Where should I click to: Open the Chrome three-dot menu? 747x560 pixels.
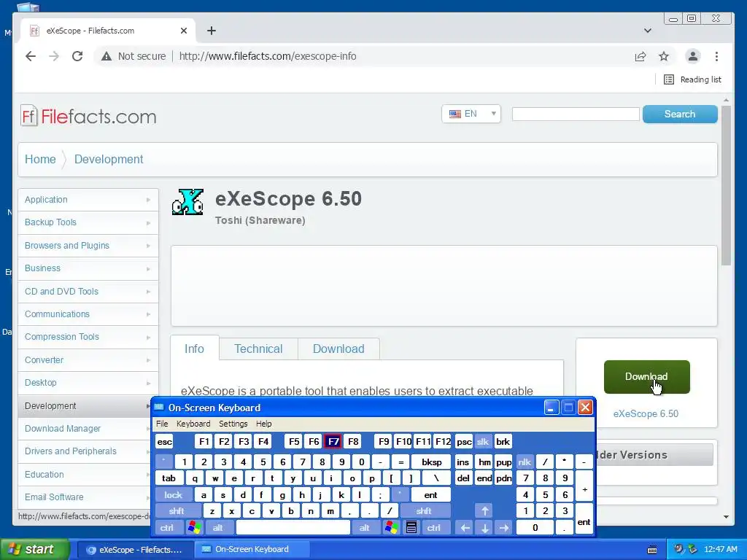coord(716,56)
